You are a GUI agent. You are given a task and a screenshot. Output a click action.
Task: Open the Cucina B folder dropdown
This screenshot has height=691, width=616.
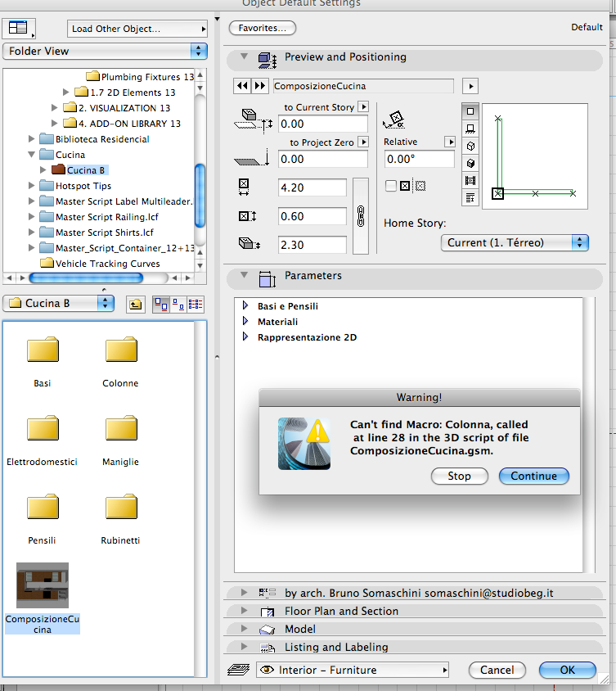59,303
